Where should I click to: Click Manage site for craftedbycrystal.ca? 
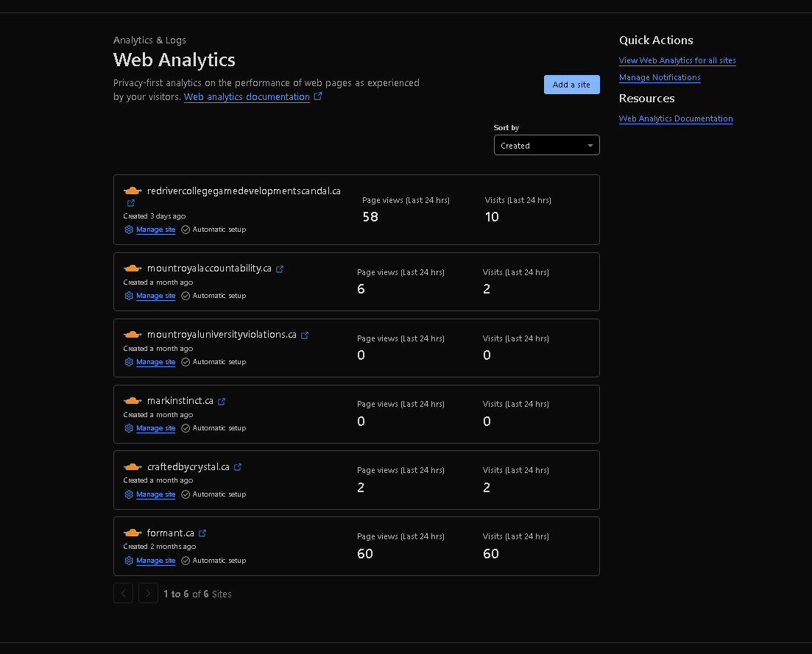pyautogui.click(x=156, y=494)
